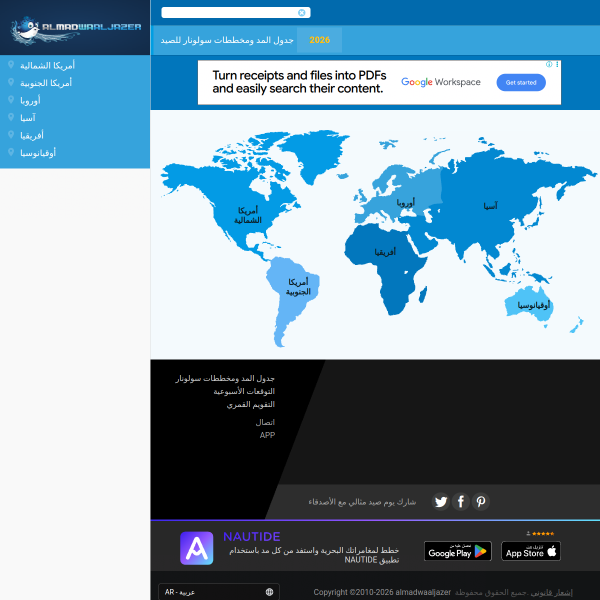Open the NAUTIDE app icon

click(x=197, y=548)
